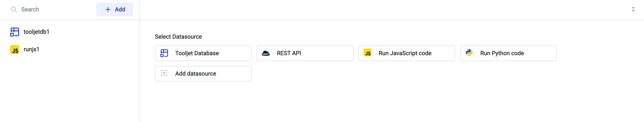This screenshot has height=122, width=644.
Task: Click the magnifier icon beside Search
Action: point(14,9)
